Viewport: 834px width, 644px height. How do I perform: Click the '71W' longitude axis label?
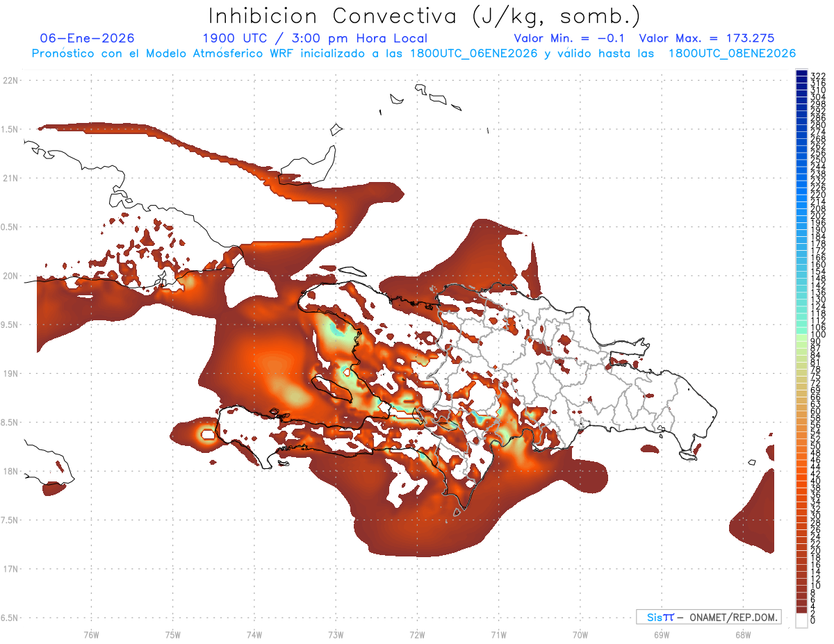(x=498, y=634)
